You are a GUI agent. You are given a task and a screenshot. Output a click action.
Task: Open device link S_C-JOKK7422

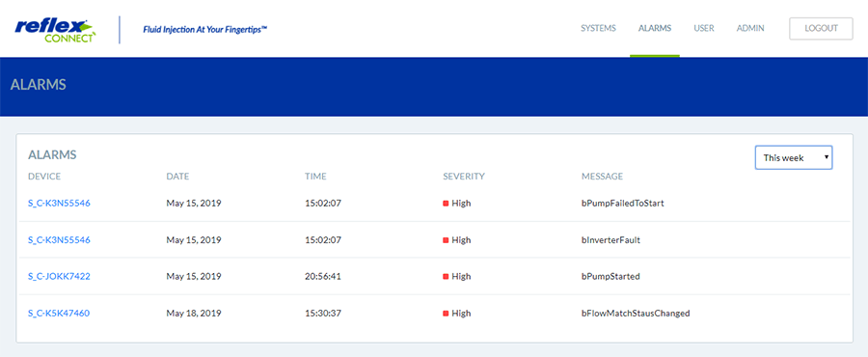coord(59,276)
